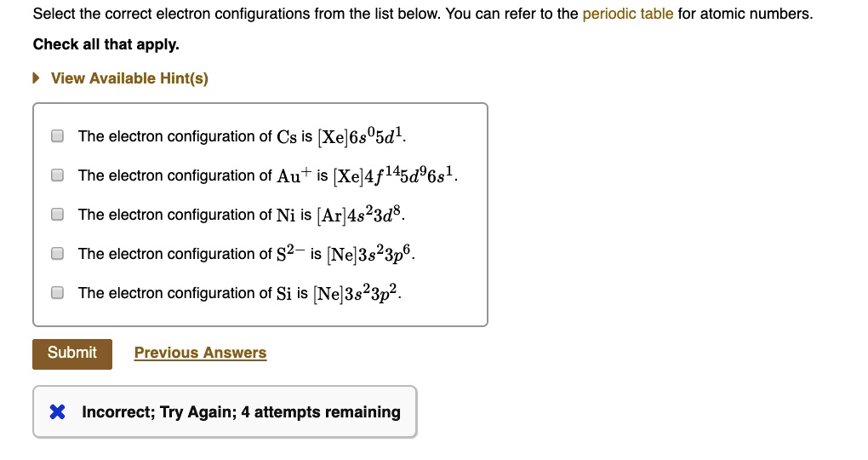Enable the S2− configuration checkbox
Image resolution: width=868 pixels, height=460 pixels.
(x=57, y=254)
